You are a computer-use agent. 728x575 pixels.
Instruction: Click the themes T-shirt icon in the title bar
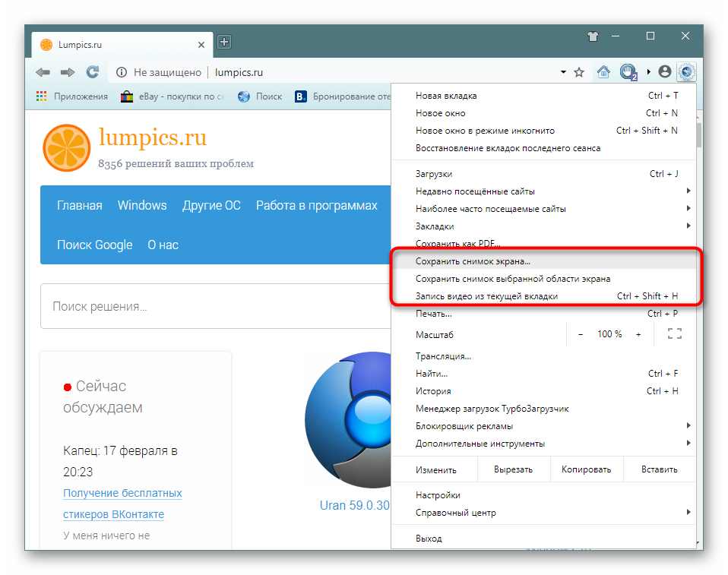coord(593,36)
